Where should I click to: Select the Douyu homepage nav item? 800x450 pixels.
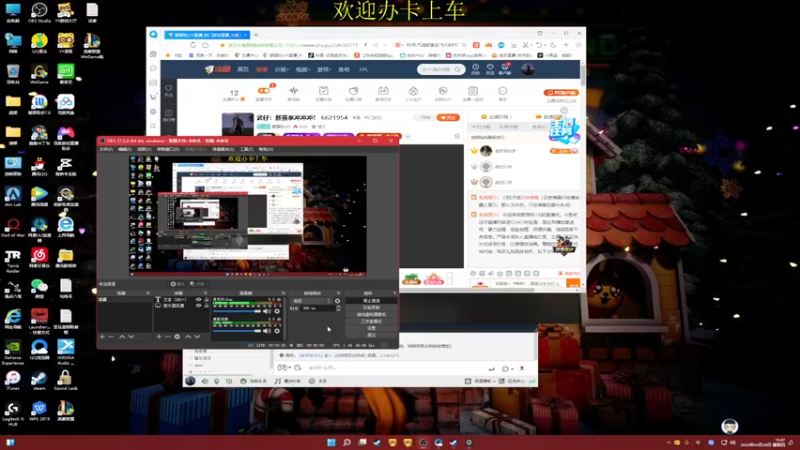pos(243,69)
